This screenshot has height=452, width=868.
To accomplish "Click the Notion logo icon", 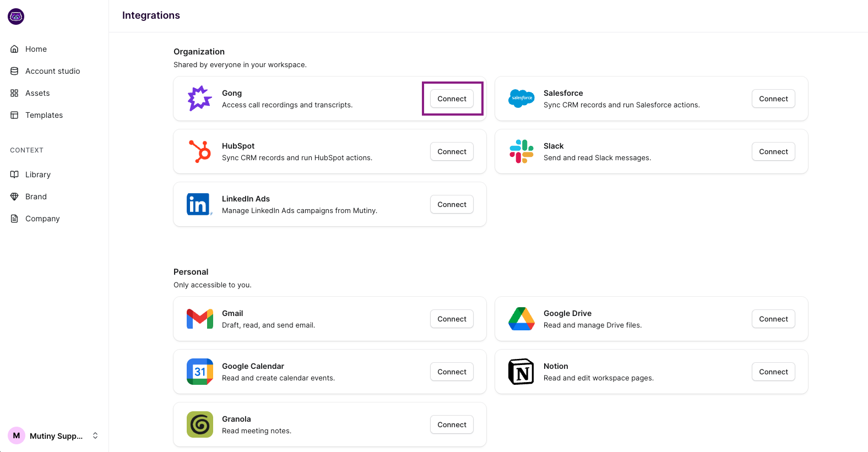I will [x=521, y=372].
